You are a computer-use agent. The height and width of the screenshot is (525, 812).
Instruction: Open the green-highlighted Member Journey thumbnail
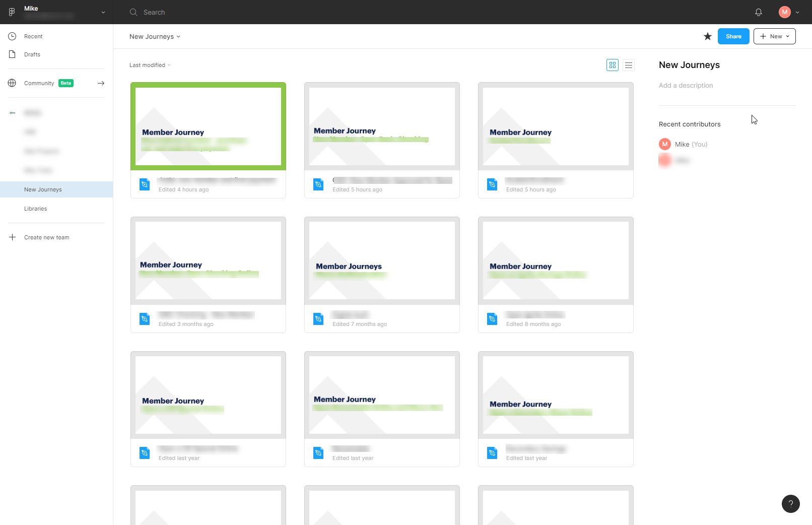208,126
